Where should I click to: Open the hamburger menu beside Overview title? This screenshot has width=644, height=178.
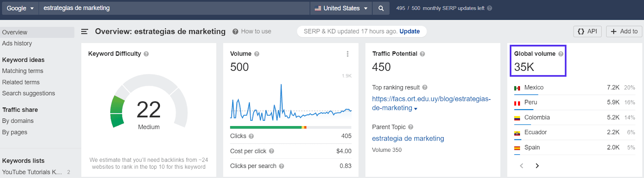click(x=85, y=31)
